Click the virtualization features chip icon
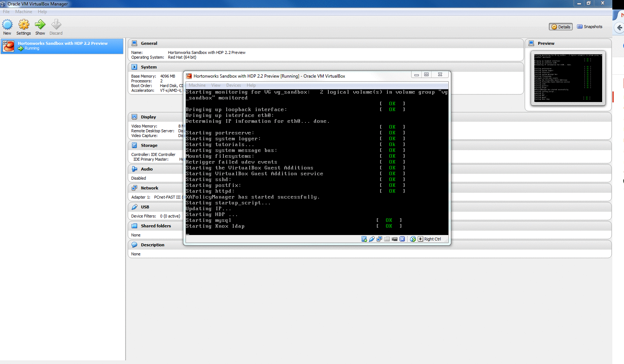The width and height of the screenshot is (624, 364). pyautogui.click(x=402, y=239)
